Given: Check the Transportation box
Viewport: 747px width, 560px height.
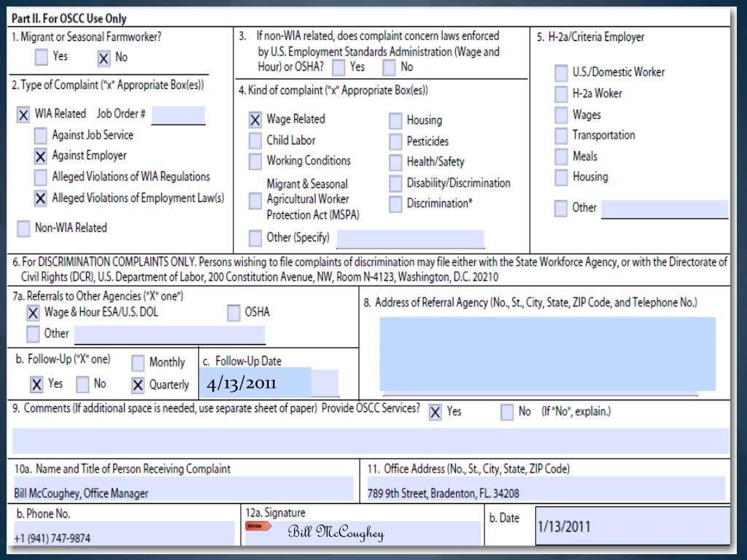Looking at the screenshot, I should pos(561,136).
